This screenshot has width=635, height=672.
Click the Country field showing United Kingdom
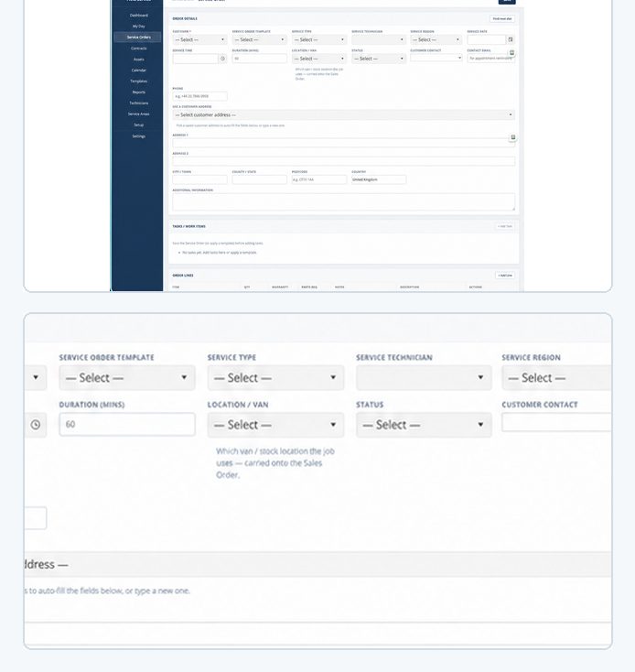[x=379, y=179]
